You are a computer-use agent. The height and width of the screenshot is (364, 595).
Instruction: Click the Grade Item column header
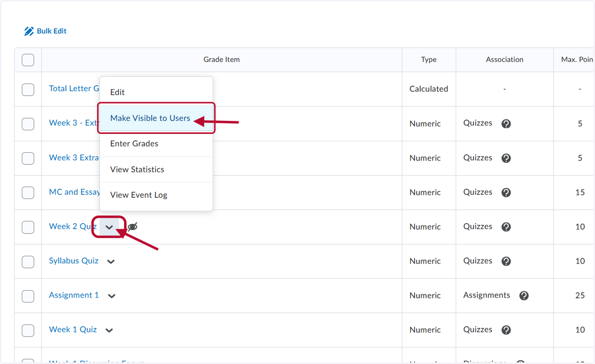coord(222,60)
